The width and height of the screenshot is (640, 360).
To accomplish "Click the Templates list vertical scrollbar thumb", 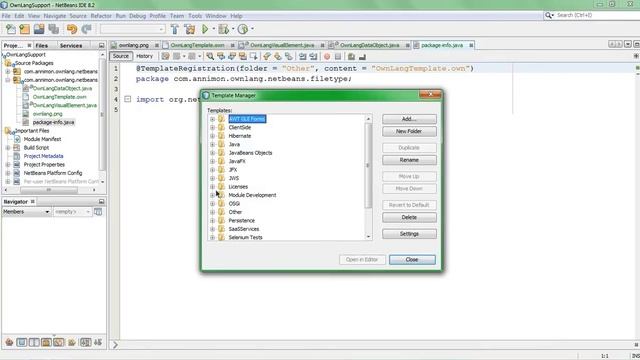I will click(x=368, y=165).
